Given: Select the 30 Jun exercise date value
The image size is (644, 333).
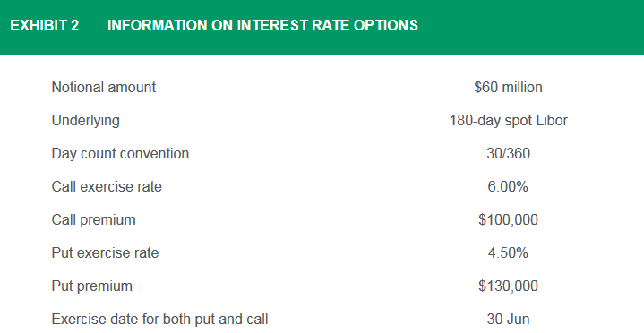Looking at the screenshot, I should (x=508, y=319).
